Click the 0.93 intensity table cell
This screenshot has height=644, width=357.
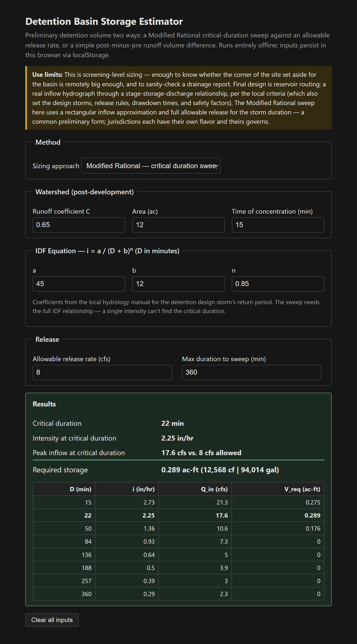point(127,542)
